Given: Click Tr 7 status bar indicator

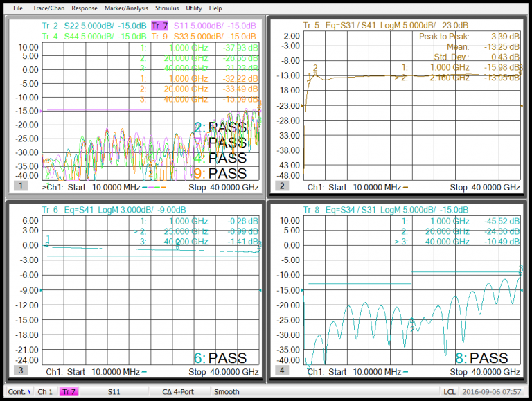Looking at the screenshot, I should coord(69,392).
